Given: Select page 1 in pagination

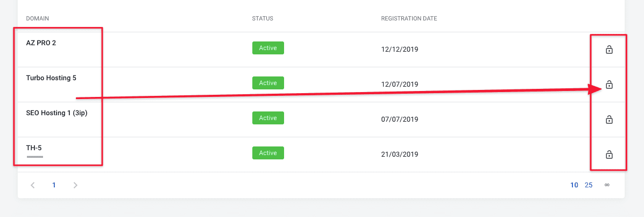Looking at the screenshot, I should [54, 185].
